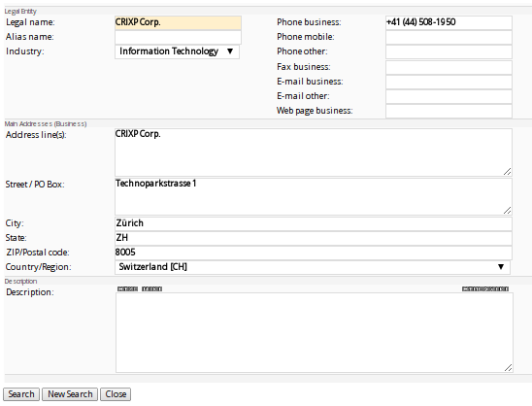This screenshot has width=532, height=406.
Task: Focus the Phone mobile field
Action: click(x=449, y=37)
